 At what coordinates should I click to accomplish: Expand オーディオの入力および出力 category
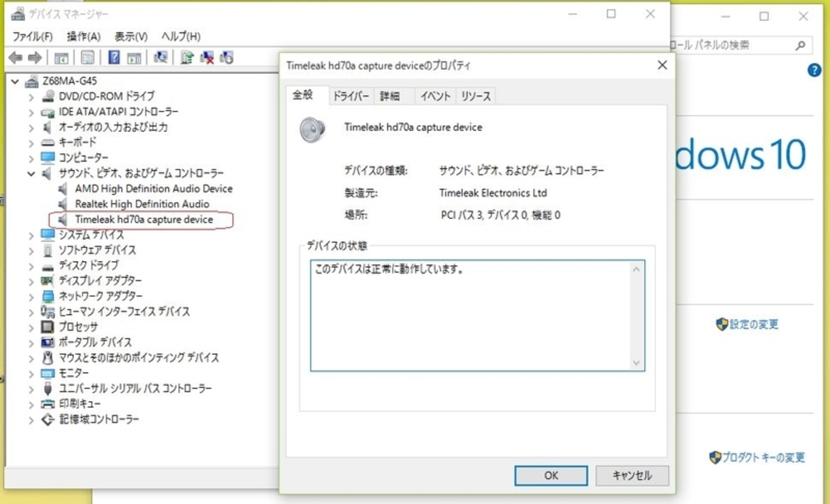(x=31, y=127)
